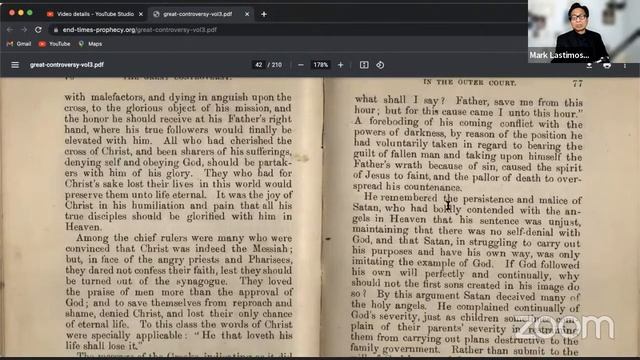Click the heading "IN THE OUTER COURT."
The image size is (640, 360).
coord(470,82)
